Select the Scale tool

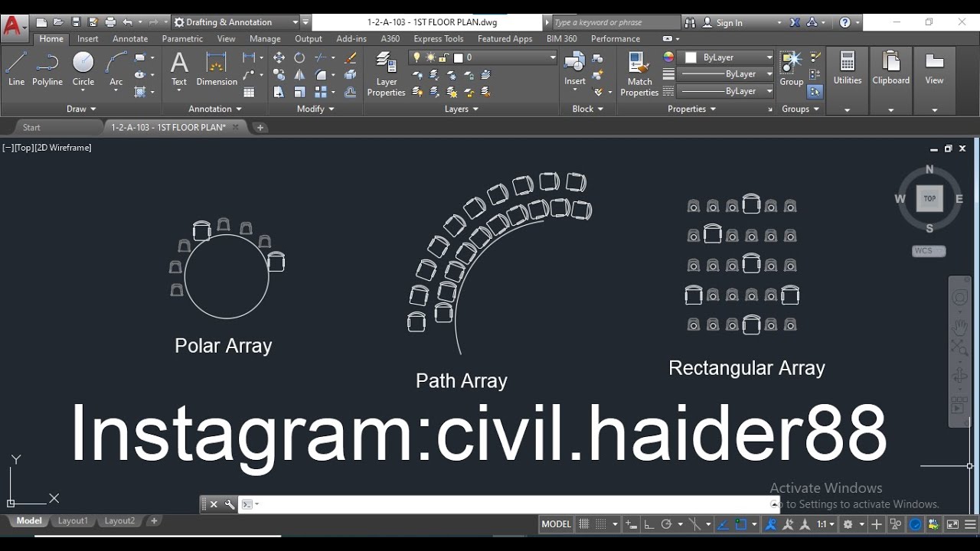299,92
